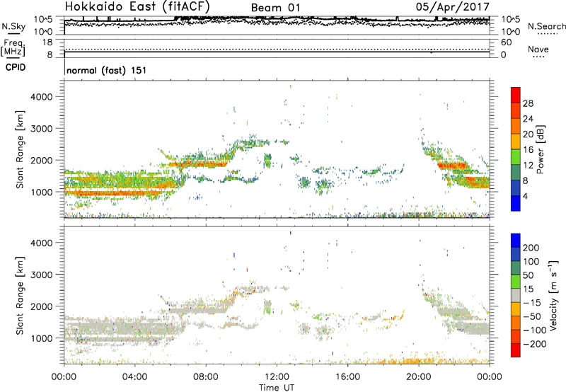Click the '08:00' time axis label

pos(206,377)
